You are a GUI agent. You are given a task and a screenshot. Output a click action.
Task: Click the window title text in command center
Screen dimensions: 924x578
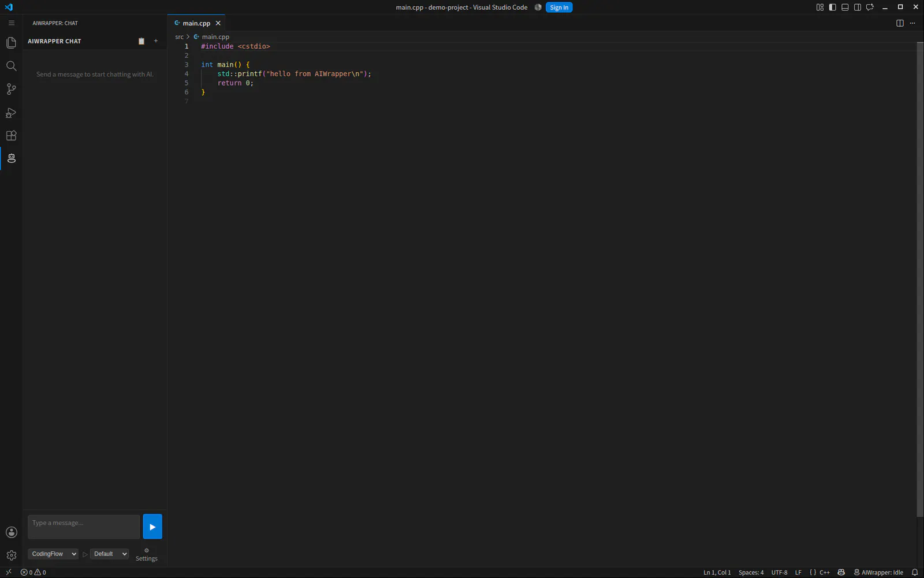tap(461, 8)
